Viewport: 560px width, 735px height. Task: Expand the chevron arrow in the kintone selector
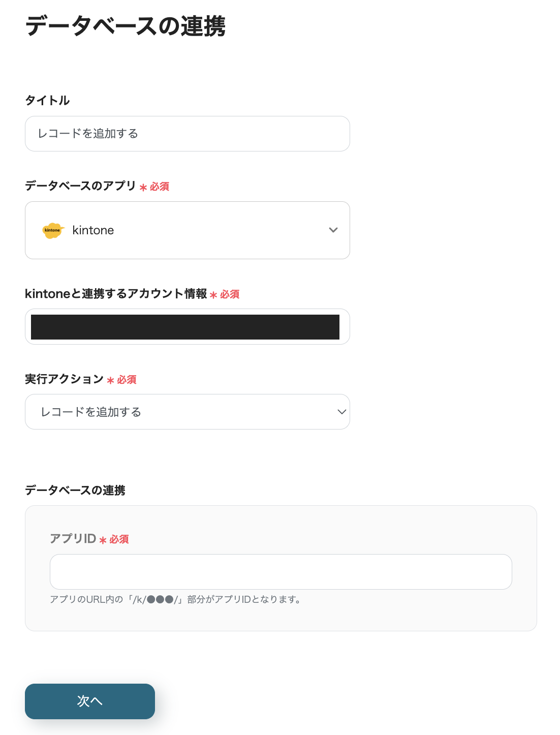[x=333, y=230]
